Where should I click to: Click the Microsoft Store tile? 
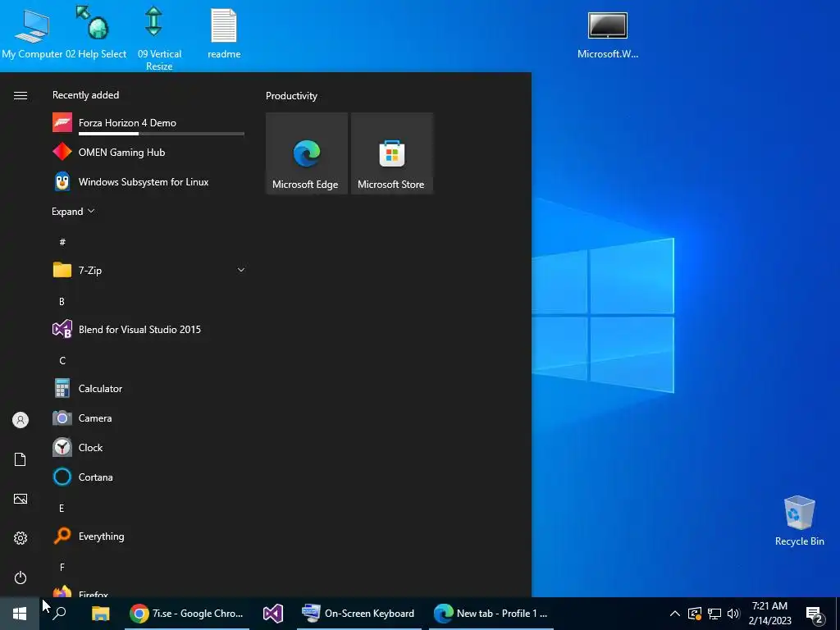[x=391, y=153]
